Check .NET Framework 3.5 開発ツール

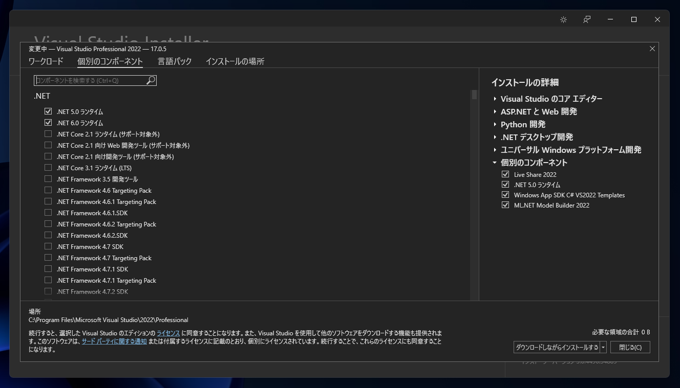(x=48, y=179)
